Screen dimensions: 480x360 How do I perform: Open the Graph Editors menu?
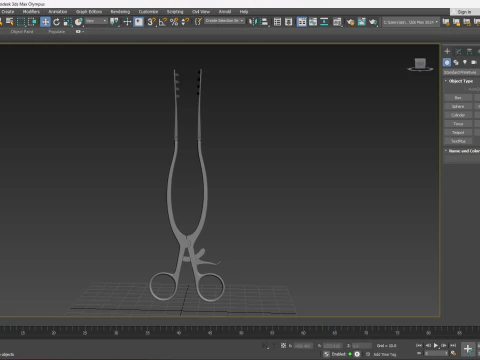[x=89, y=12]
